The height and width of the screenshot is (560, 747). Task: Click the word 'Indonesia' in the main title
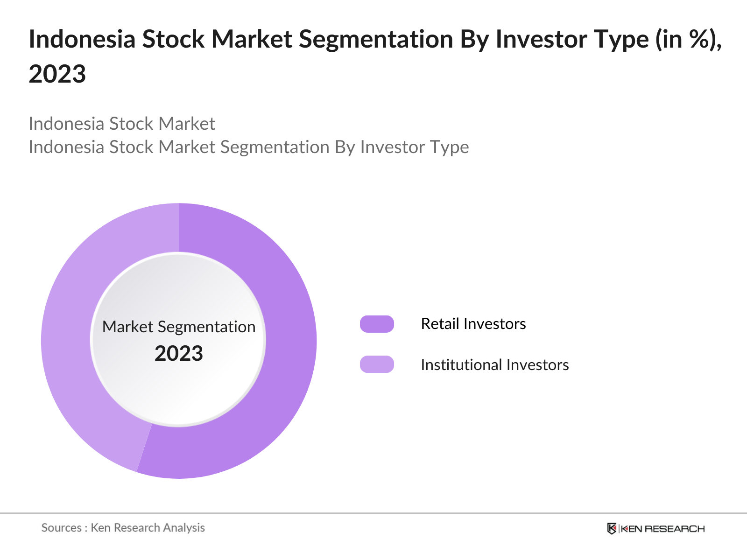82,39
